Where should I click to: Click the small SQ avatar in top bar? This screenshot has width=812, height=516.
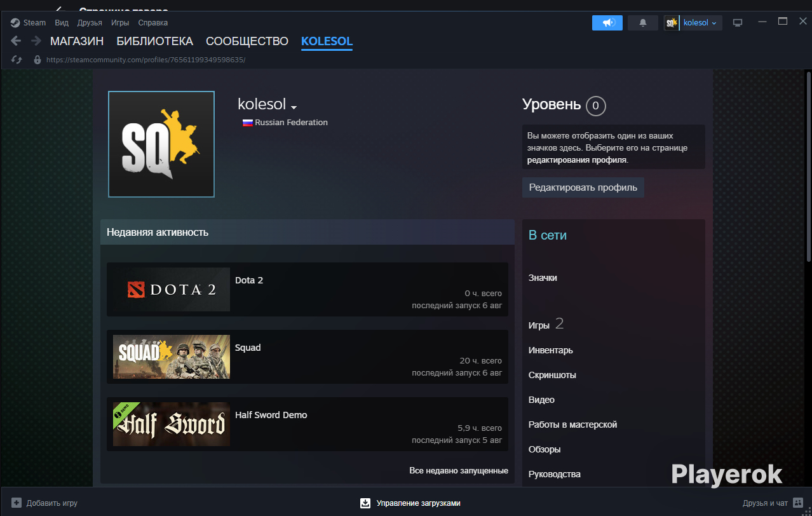tap(672, 23)
